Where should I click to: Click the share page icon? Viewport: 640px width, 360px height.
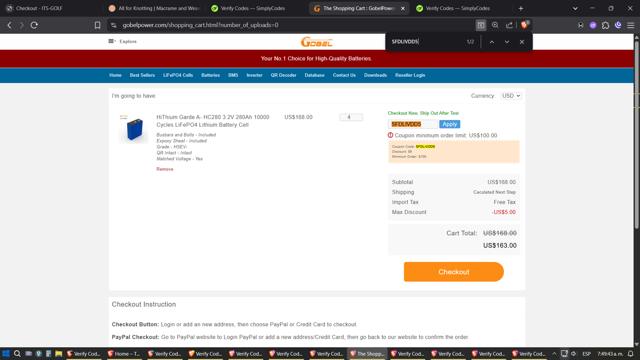point(509,25)
